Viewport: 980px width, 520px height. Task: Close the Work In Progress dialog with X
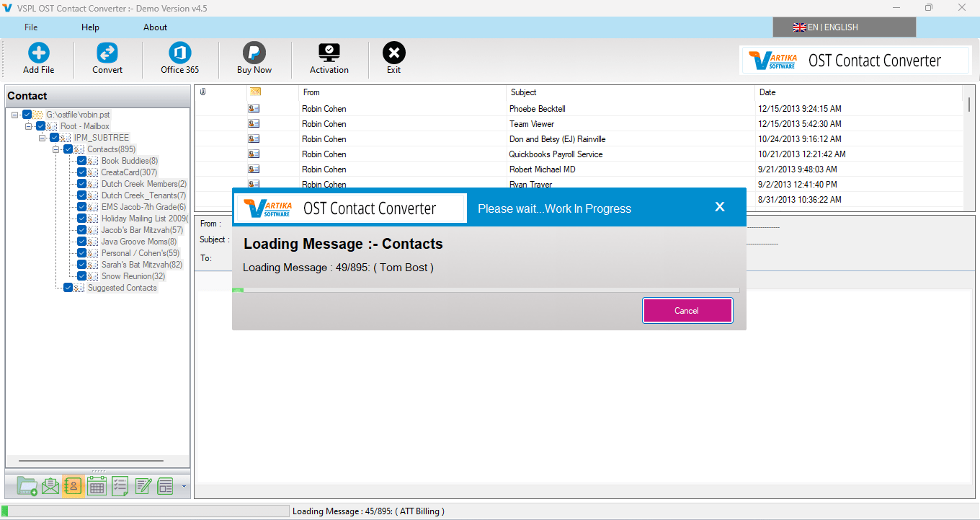click(719, 207)
